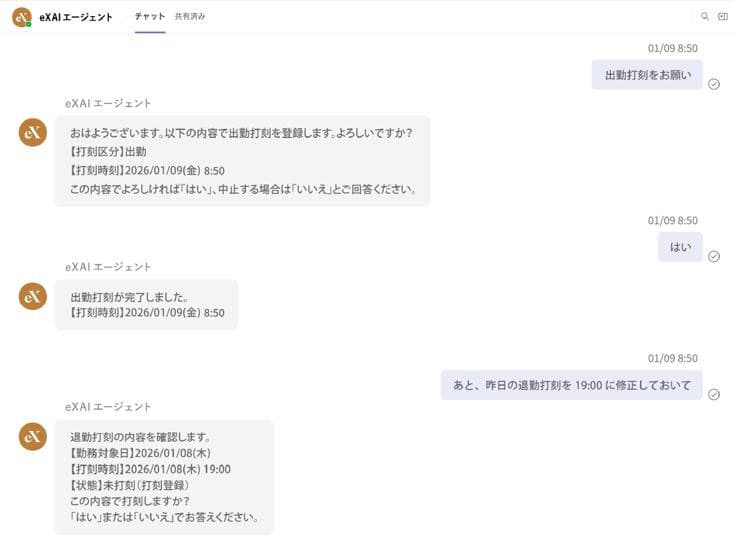Select the message あと、昨日の退勤打刻を 19:00 に修正しておいて
Screen dimensions: 733x546
tap(572, 385)
